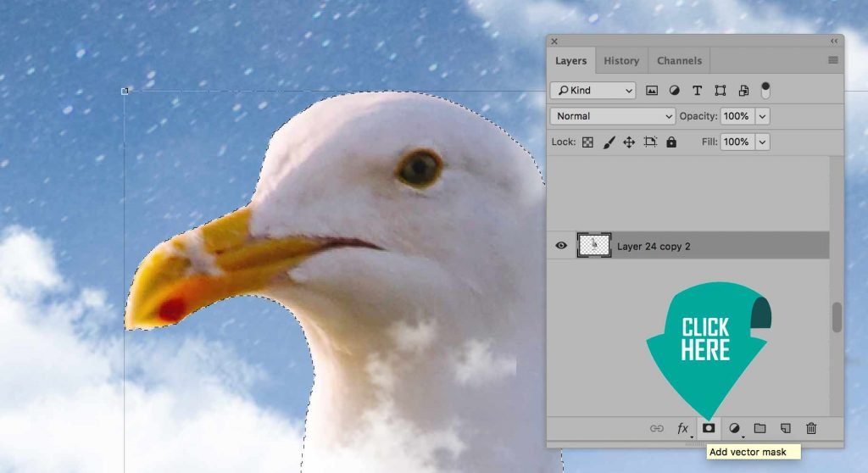This screenshot has width=868, height=473.
Task: Select the Layer 24 copy 2 name
Action: pos(654,247)
